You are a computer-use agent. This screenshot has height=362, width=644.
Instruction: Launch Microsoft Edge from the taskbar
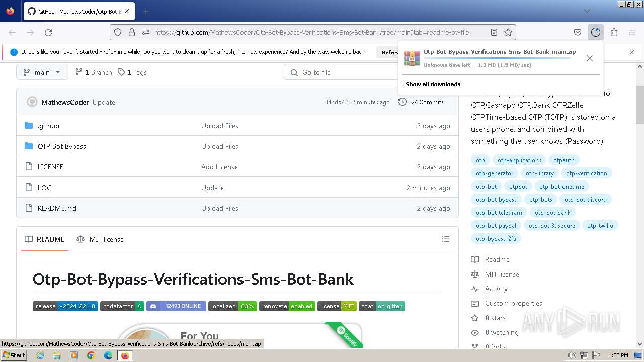coord(108,355)
